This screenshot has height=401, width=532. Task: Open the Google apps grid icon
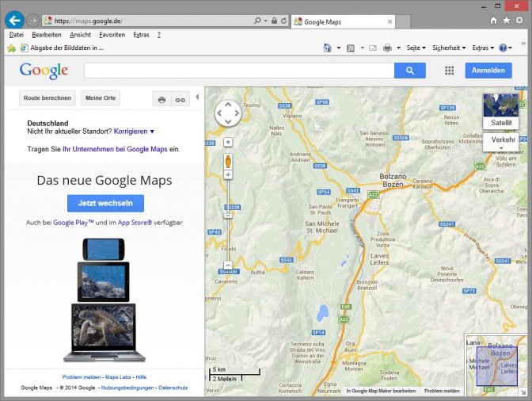[449, 71]
